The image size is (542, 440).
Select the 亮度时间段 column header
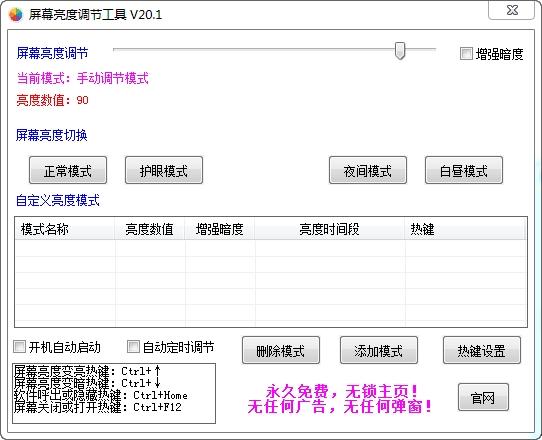coord(330,229)
